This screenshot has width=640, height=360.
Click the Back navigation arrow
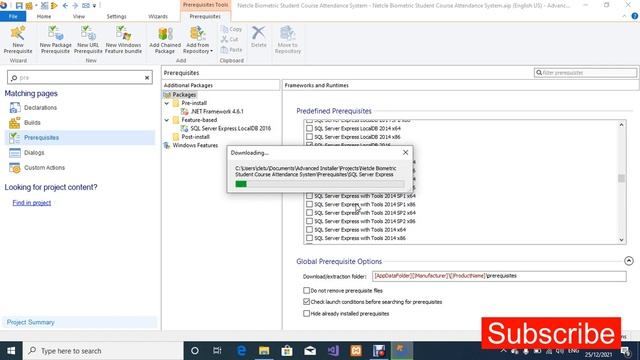pos(65,6)
